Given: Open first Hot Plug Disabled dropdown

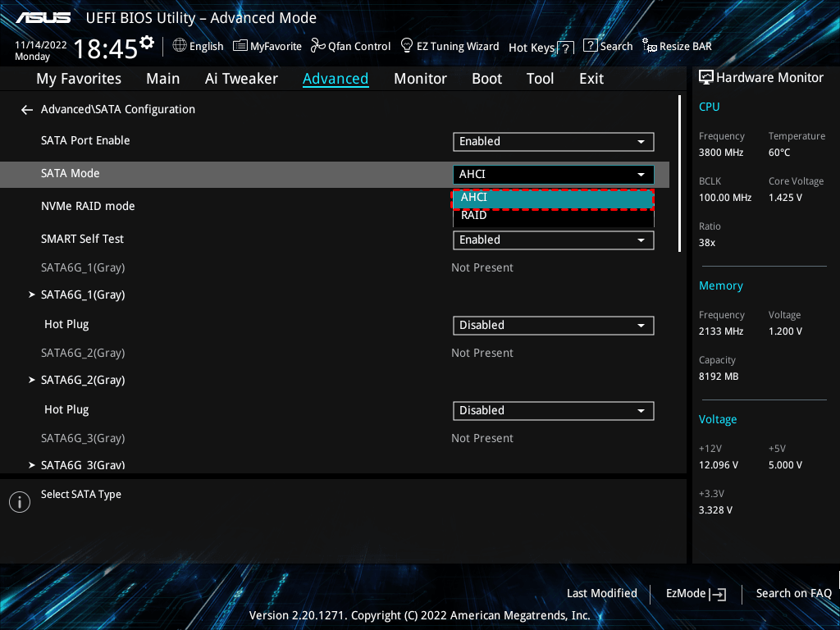Looking at the screenshot, I should coord(553,325).
